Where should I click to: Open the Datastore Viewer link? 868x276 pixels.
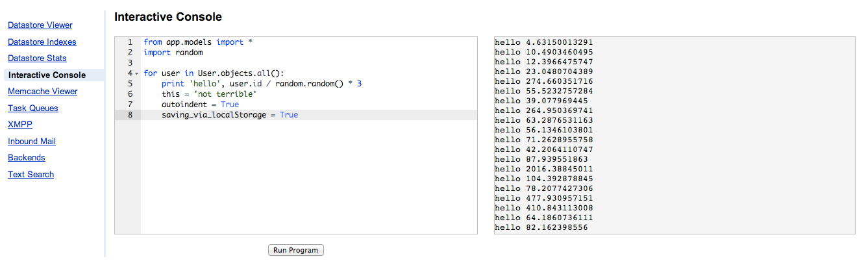click(x=40, y=25)
